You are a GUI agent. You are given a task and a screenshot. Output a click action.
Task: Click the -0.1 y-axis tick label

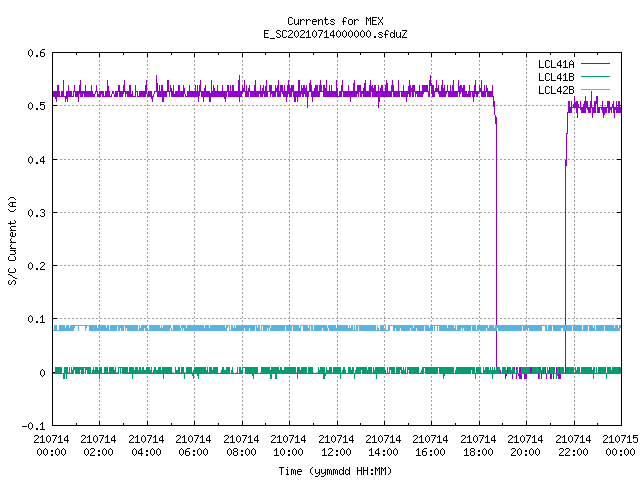coord(33,426)
